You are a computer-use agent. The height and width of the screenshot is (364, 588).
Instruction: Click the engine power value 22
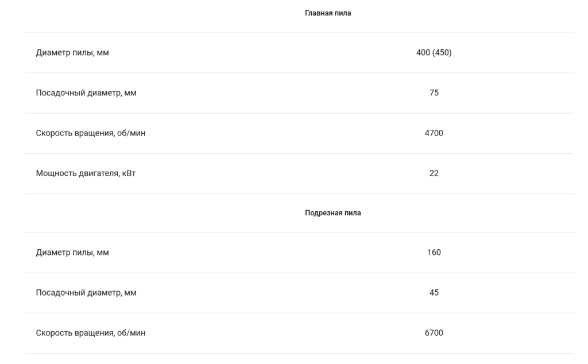[434, 173]
